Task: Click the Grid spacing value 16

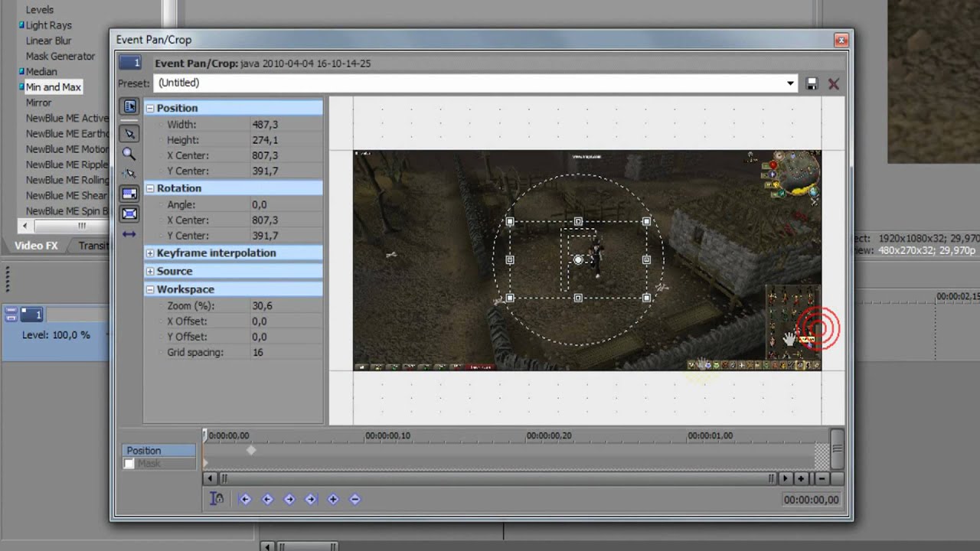Action: pyautogui.click(x=286, y=352)
